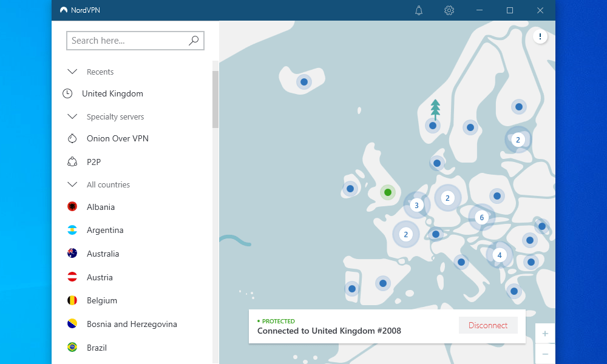Click the Norway server pin below the tree

433,126
